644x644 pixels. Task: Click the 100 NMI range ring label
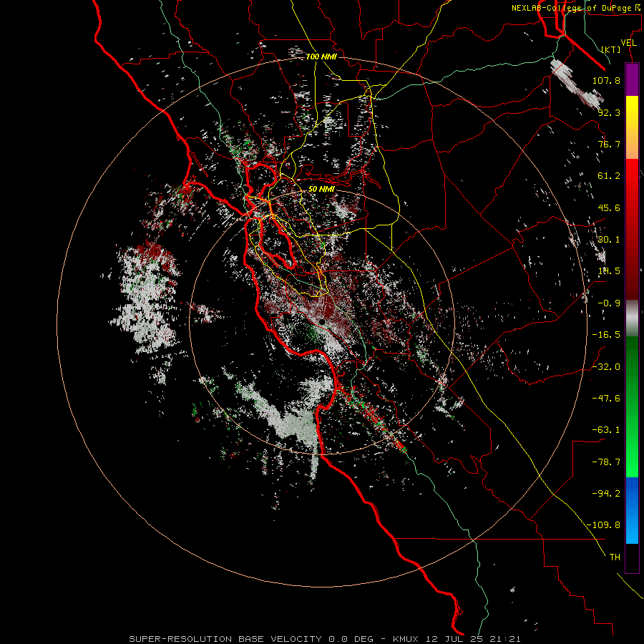(x=321, y=57)
